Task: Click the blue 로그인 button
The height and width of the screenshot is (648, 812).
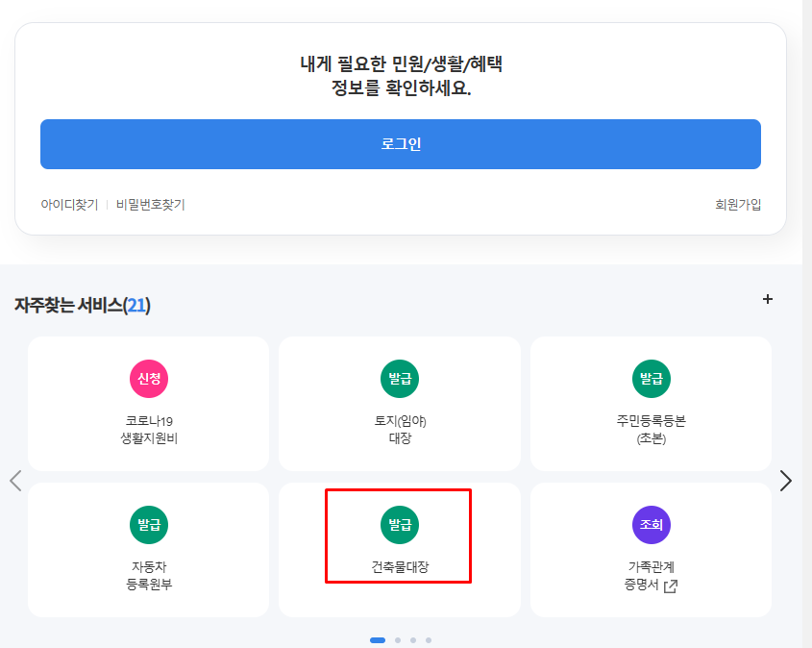Action: pos(401,144)
